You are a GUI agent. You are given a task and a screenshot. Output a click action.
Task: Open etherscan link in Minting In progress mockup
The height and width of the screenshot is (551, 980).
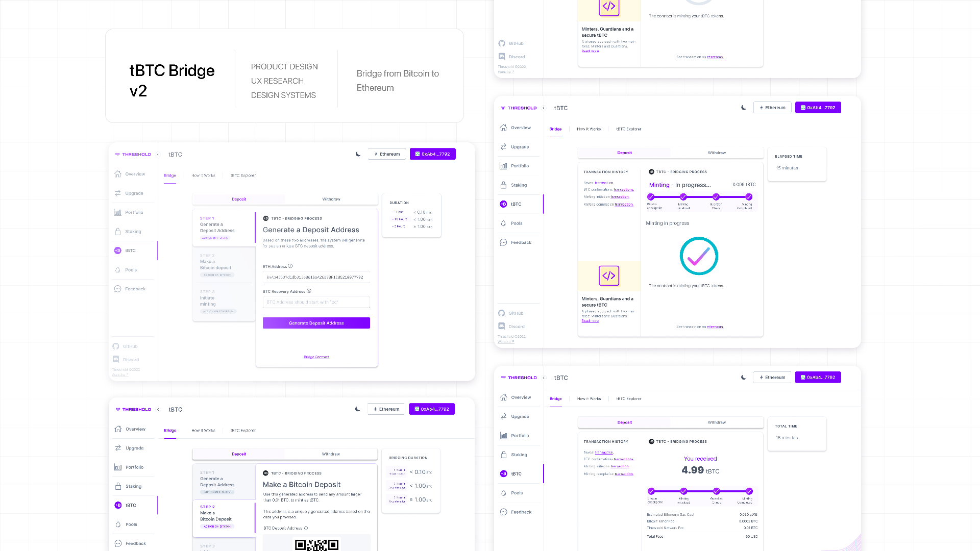coord(715,327)
